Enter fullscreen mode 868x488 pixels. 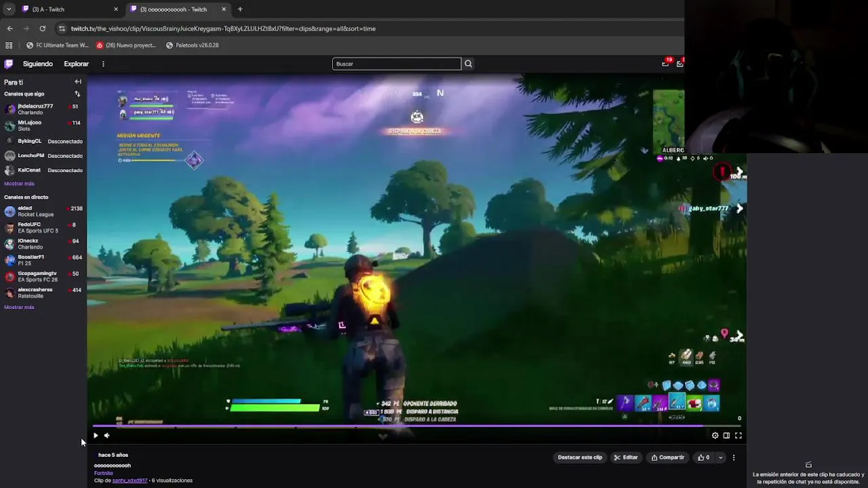[738, 436]
